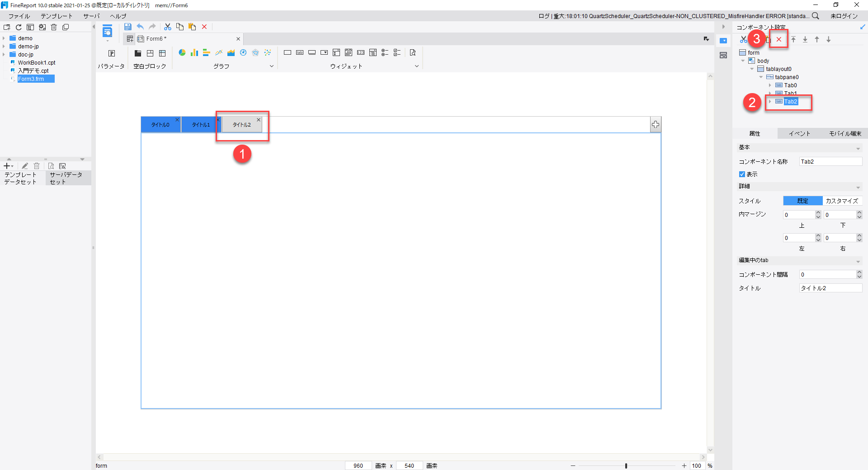Click the paper plane save icon in sidebar
The width and height of the screenshot is (868, 470).
click(128, 27)
